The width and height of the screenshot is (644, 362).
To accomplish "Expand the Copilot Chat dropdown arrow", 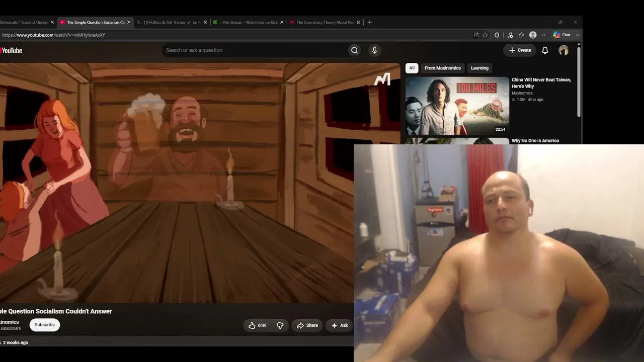I will (577, 35).
